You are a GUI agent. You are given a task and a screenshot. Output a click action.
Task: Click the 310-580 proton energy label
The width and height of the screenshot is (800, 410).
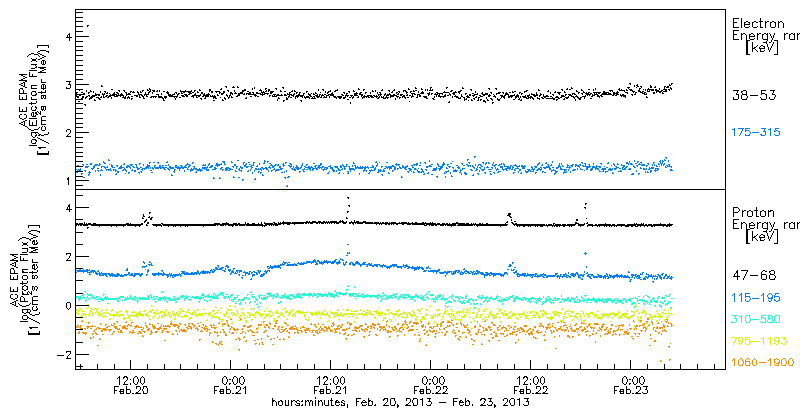pos(756,320)
